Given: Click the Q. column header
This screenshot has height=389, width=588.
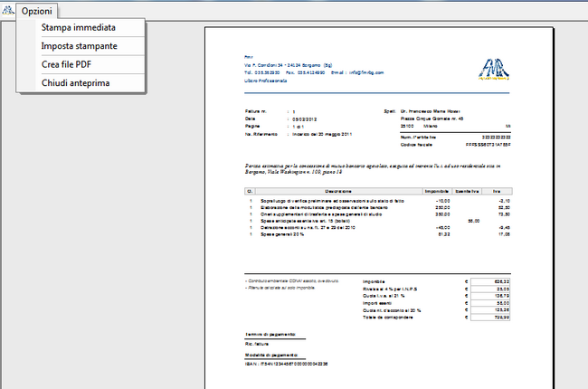Looking at the screenshot, I should (x=250, y=191).
